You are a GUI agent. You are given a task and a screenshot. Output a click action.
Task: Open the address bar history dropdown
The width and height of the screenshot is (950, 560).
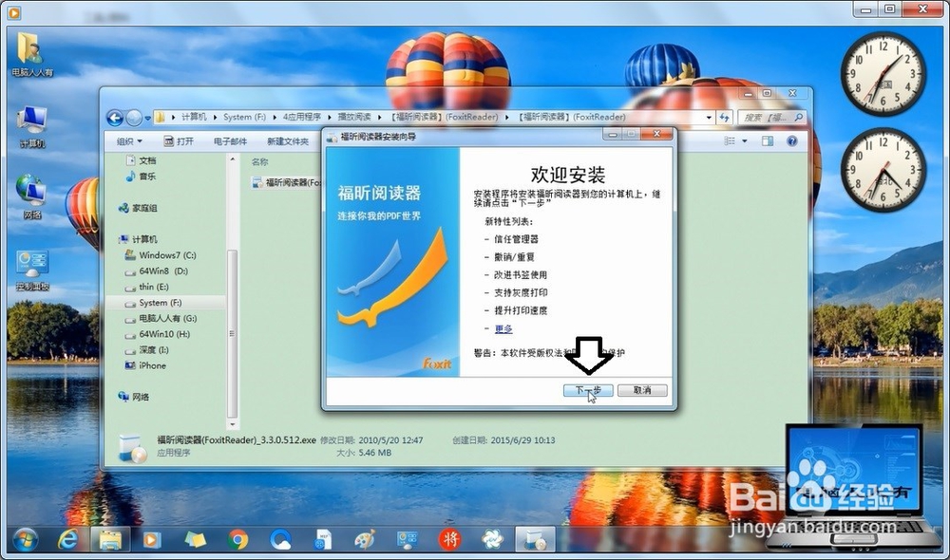(x=709, y=118)
